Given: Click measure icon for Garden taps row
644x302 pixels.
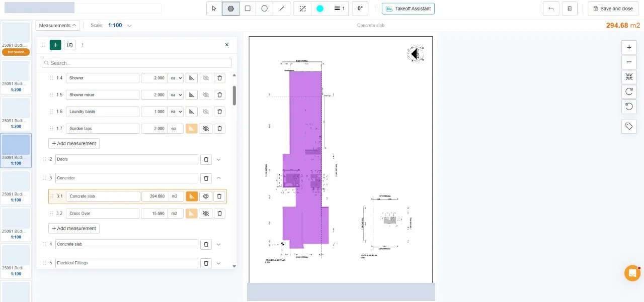Looking at the screenshot, I should (191, 129).
